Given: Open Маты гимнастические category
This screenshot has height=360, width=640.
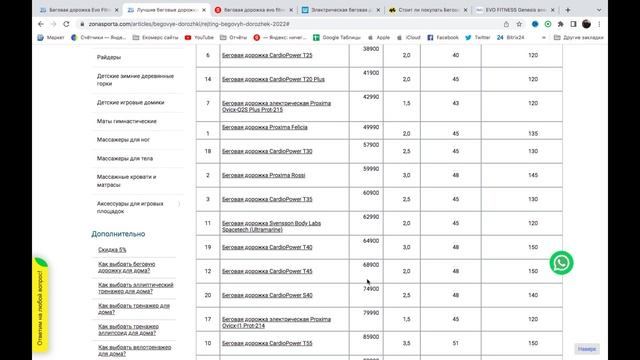Looking at the screenshot, I should coord(127,121).
